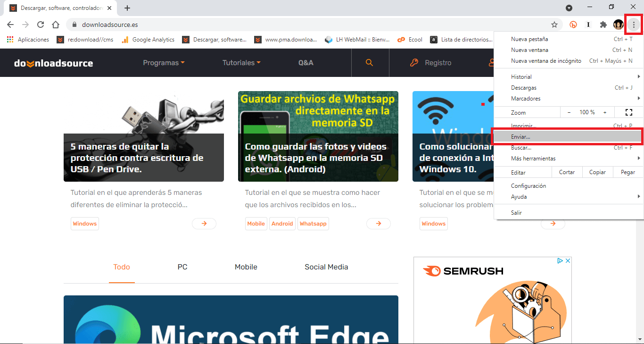Choose Imprimir... in the menu
The width and height of the screenshot is (644, 344).
(569, 126)
